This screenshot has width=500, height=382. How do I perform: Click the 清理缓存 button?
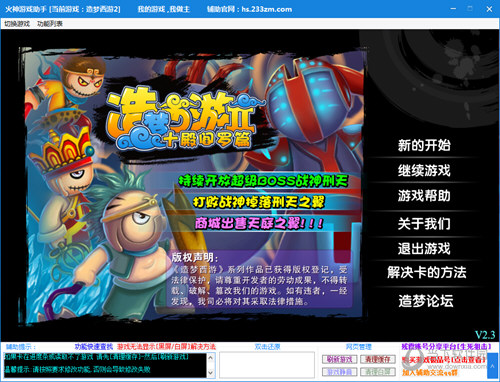coord(378,359)
